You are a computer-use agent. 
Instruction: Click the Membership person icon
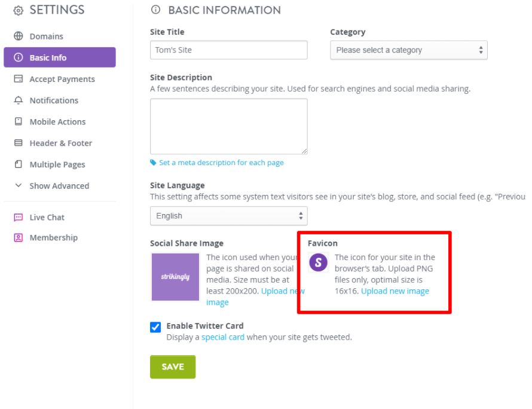(x=19, y=238)
